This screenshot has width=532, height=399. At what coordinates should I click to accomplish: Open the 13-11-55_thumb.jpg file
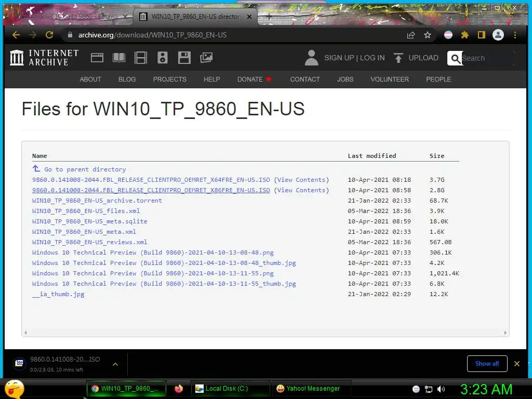pos(164,284)
